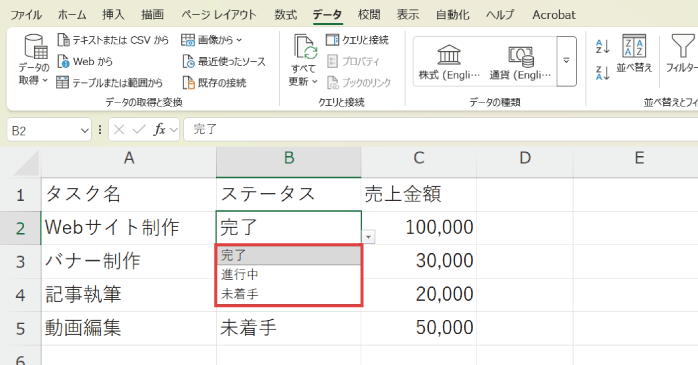Viewport: 698px width, 365px height.
Task: Open the 画像から import menu
Action: 211,40
